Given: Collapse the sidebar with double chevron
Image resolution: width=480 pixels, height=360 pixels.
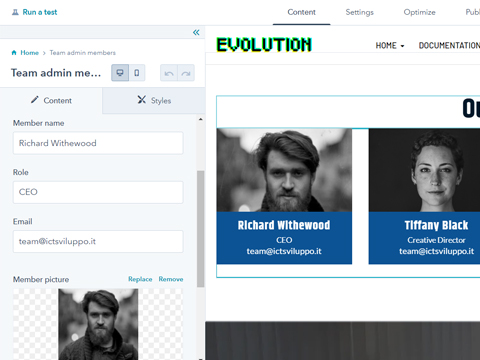Looking at the screenshot, I should [196, 32].
